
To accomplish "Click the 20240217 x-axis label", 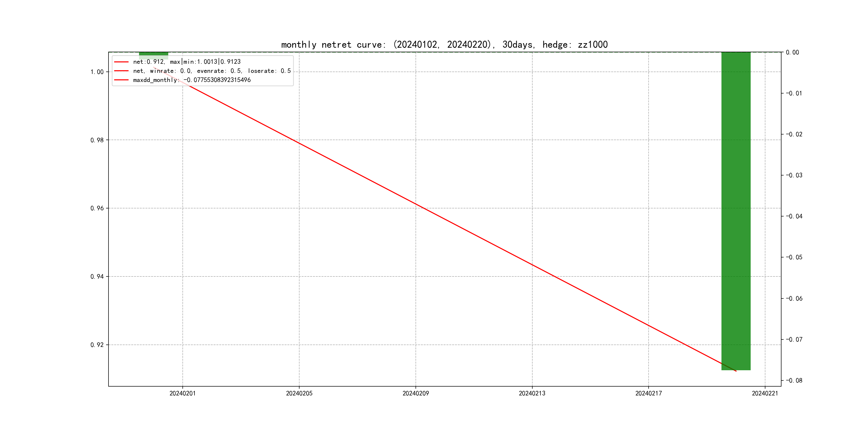I will coord(648,393).
